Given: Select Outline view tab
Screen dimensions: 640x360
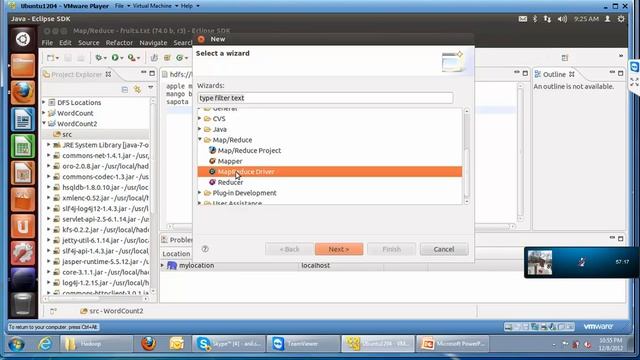Looking at the screenshot, I should point(554,74).
